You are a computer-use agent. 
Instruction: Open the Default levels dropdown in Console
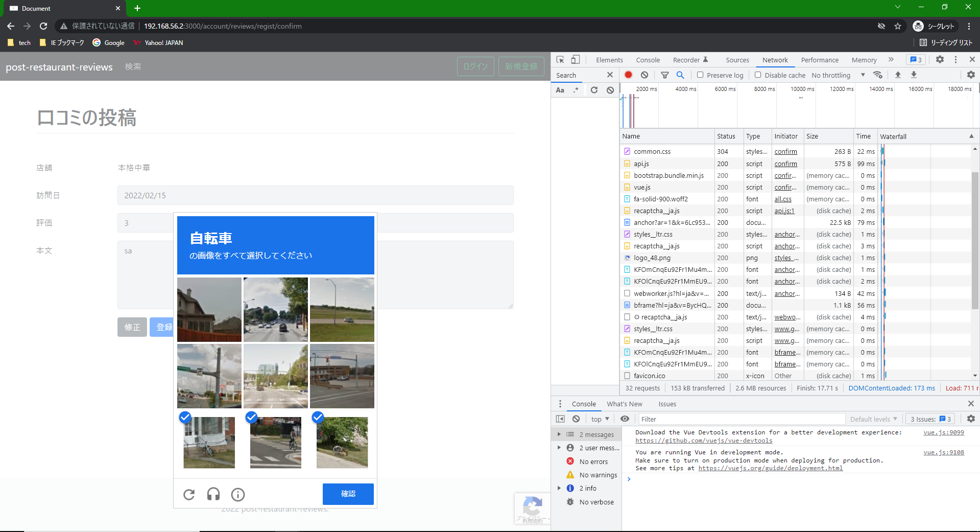(x=873, y=419)
